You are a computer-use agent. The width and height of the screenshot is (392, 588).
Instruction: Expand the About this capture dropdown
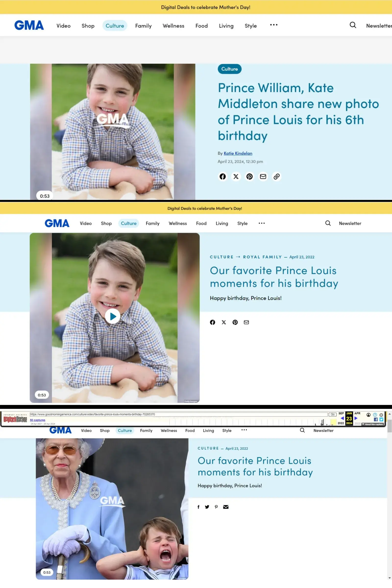[x=372, y=424]
